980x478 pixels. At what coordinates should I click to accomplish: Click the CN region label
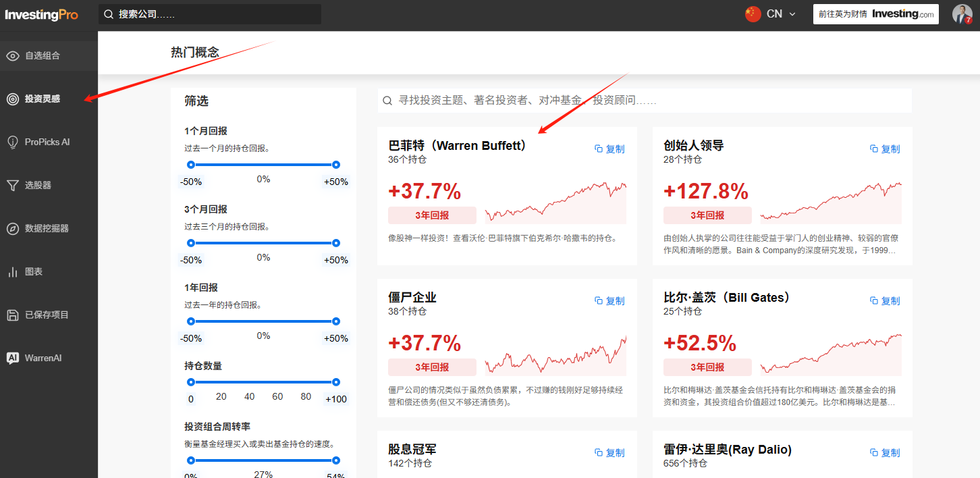[774, 14]
